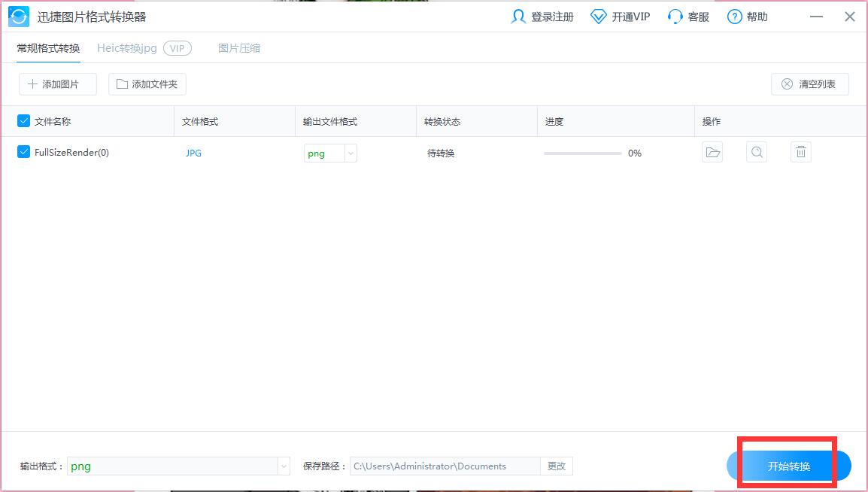
Task: Click the 开通VIP diamond icon
Action: coord(598,16)
